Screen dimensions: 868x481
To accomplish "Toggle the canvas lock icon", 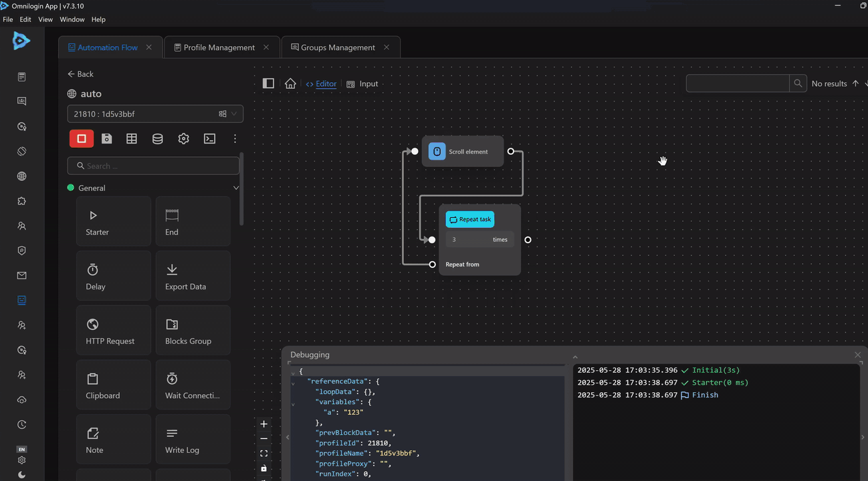I will (x=263, y=468).
